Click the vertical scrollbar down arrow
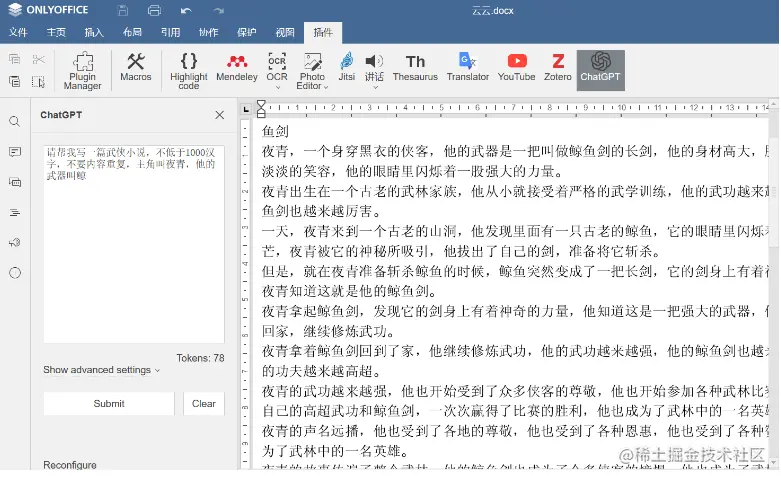The image size is (781, 480). [x=773, y=464]
